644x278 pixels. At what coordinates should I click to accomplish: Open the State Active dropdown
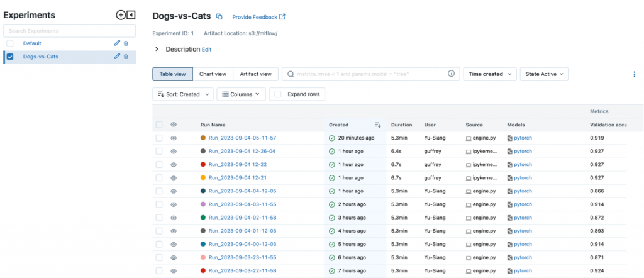[544, 74]
